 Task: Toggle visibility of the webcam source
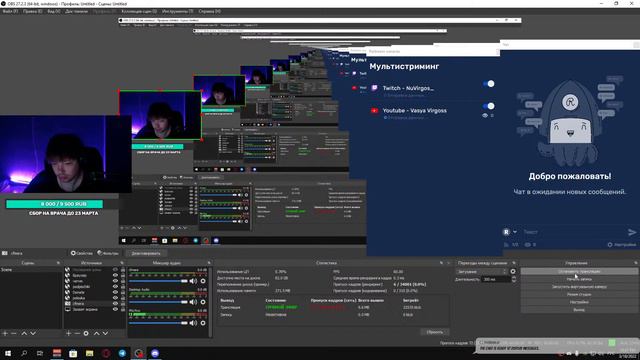tap(115, 304)
